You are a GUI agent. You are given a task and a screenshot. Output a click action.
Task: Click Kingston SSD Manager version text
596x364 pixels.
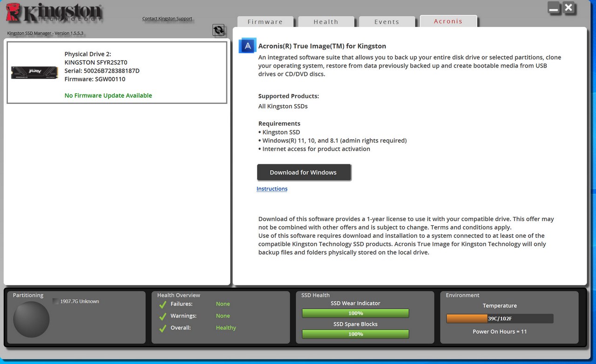click(x=45, y=33)
